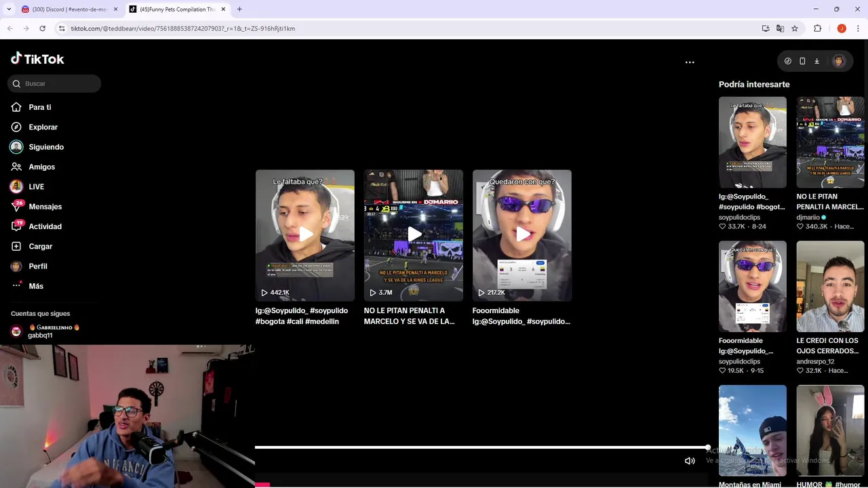
Task: Open the Chrome profile J avatar
Action: click(x=842, y=28)
